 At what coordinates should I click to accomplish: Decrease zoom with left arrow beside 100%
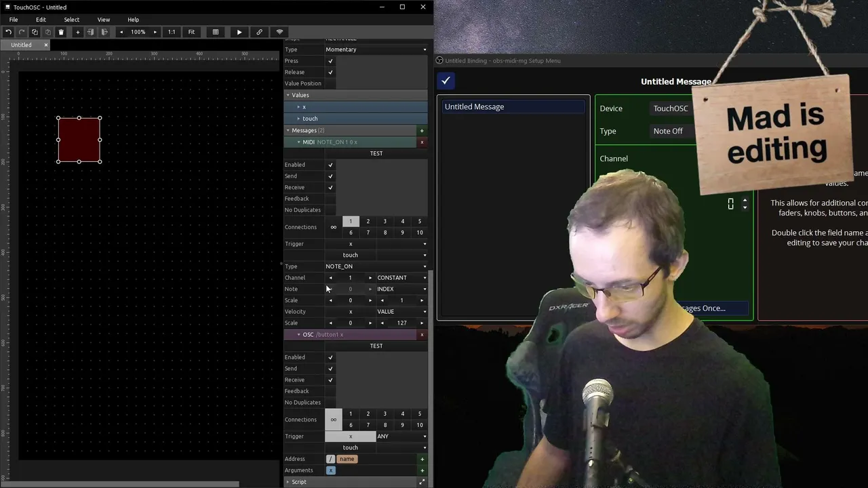tap(121, 32)
